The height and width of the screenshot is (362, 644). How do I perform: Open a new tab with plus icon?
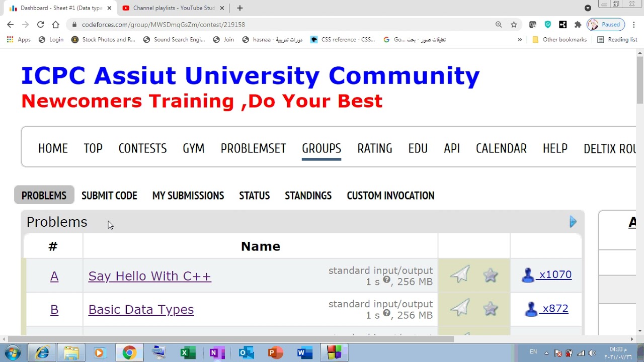tap(239, 8)
